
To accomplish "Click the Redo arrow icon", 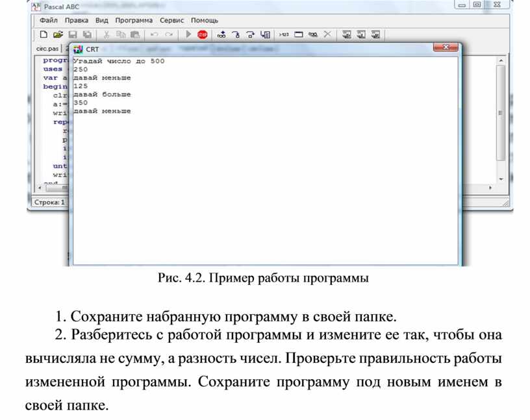I will 169,34.
